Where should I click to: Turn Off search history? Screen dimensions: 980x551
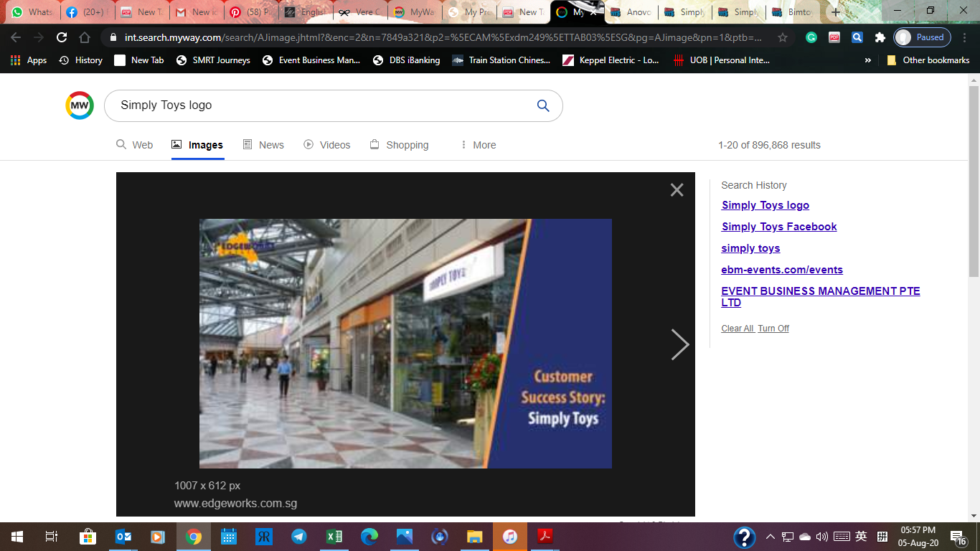click(x=773, y=329)
